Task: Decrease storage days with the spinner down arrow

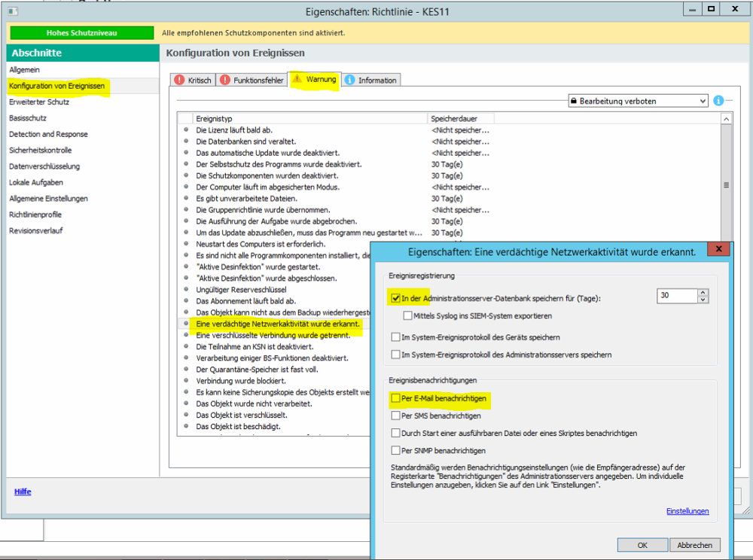Action: [703, 300]
